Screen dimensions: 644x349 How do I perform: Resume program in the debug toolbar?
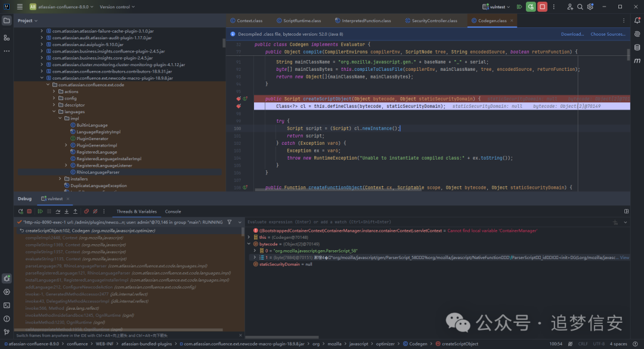click(41, 211)
